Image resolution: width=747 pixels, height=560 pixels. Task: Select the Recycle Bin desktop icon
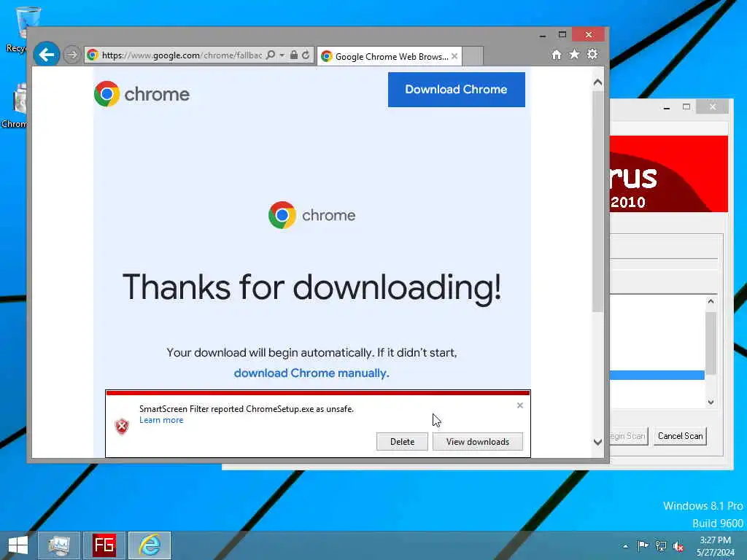click(x=19, y=29)
